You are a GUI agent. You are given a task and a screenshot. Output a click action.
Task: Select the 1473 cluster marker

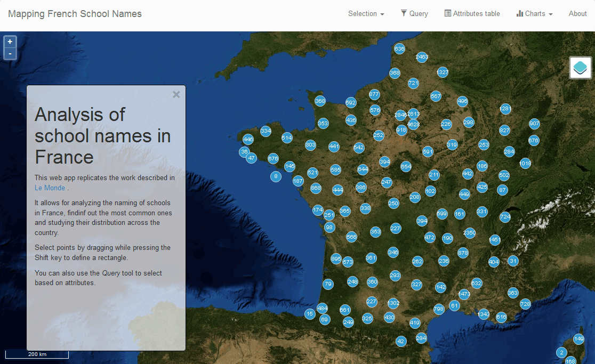point(464,294)
